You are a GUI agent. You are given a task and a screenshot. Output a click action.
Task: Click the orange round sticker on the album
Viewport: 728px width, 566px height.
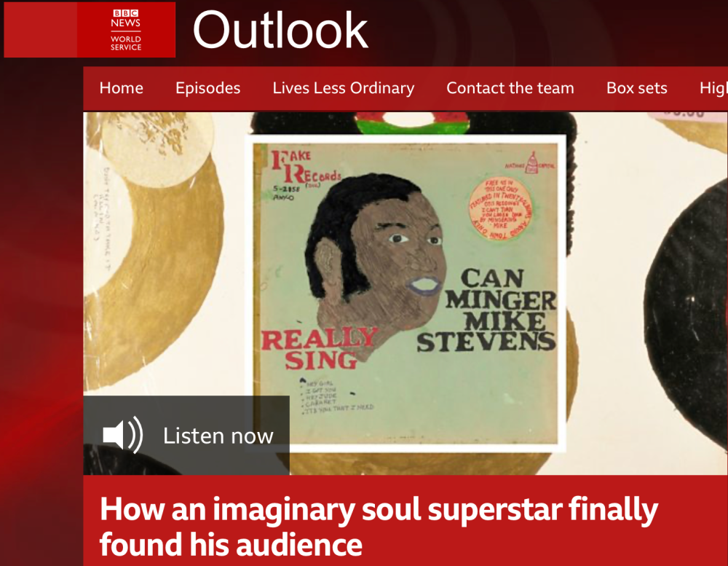coord(500,208)
